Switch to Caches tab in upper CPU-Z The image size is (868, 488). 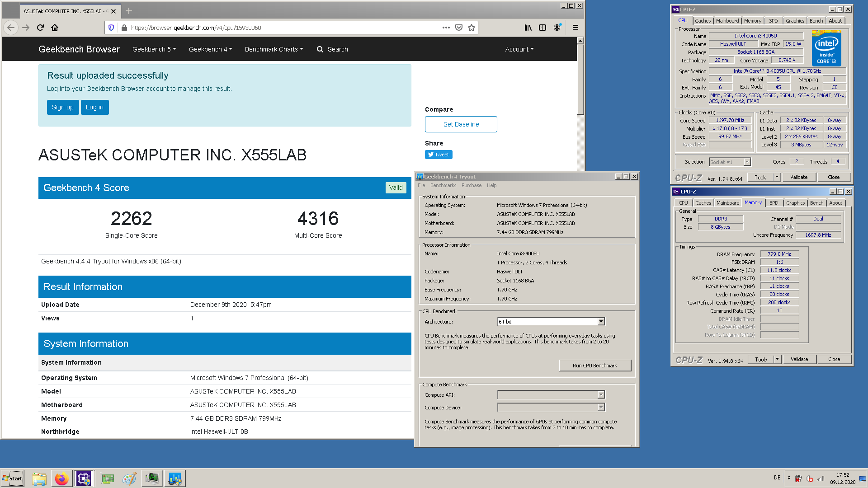coord(703,21)
